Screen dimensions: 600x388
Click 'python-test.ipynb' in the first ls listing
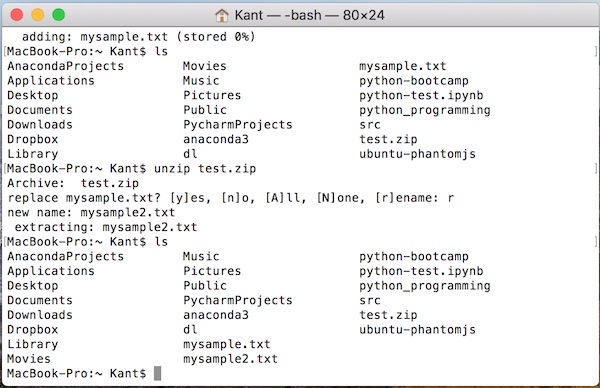pos(421,95)
